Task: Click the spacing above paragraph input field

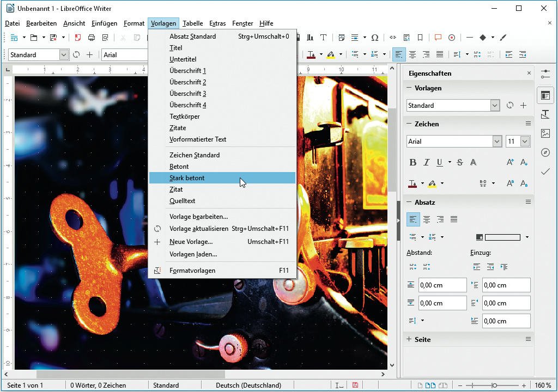Action: [442, 285]
